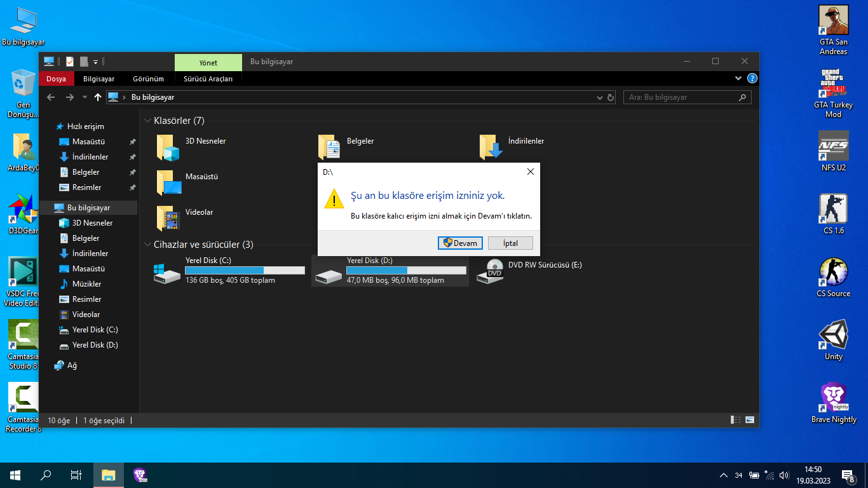Open Task View from the taskbar
Viewport: 868px width, 488px height.
pyautogui.click(x=76, y=475)
